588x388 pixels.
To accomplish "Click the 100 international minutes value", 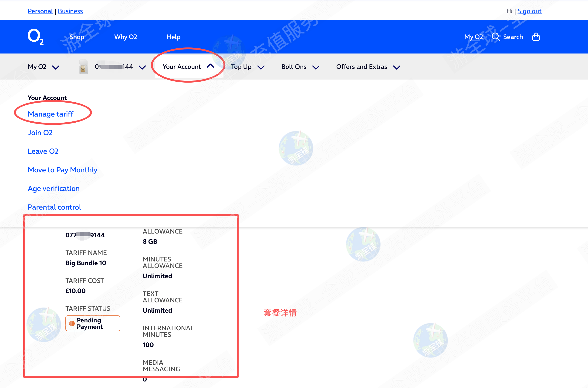I will click(x=148, y=345).
